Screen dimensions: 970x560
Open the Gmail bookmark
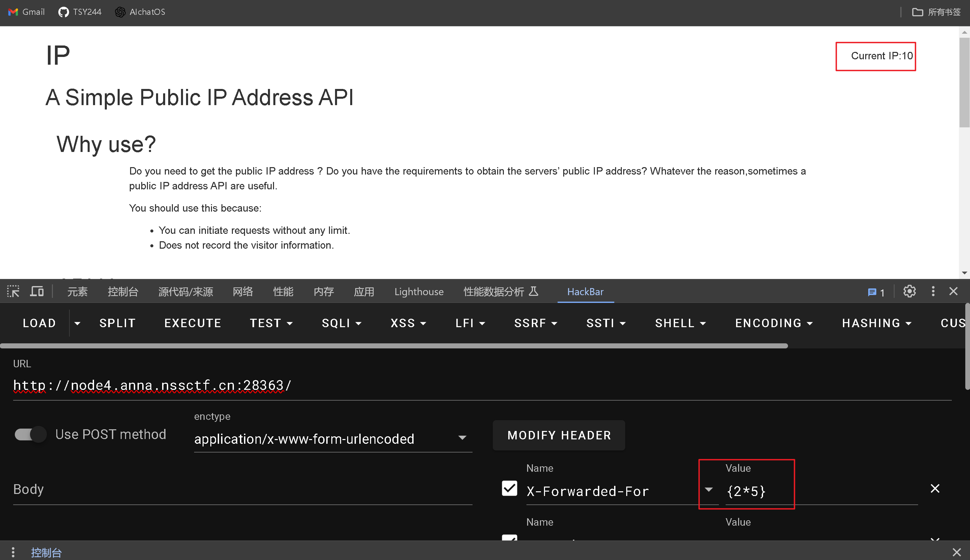pos(26,12)
